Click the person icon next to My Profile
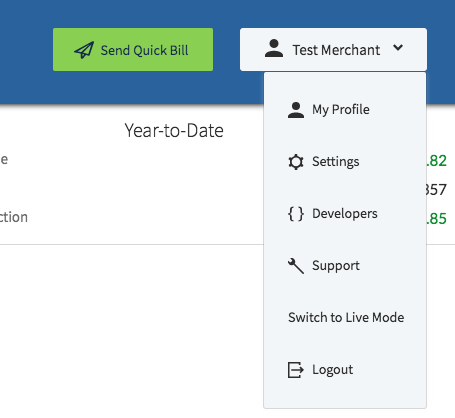The height and width of the screenshot is (418, 455). point(296,110)
